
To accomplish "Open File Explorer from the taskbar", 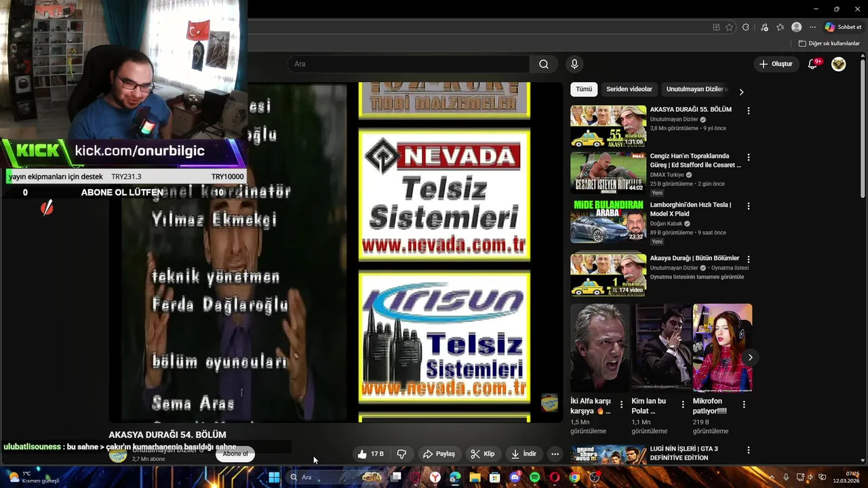I will point(475,477).
